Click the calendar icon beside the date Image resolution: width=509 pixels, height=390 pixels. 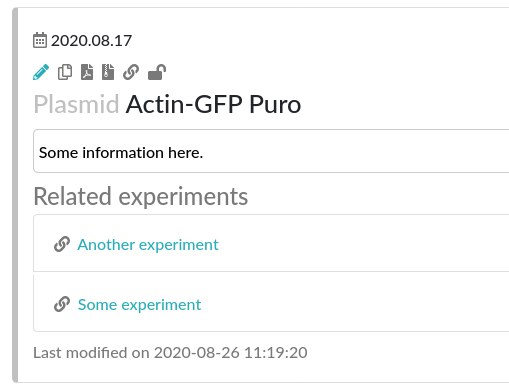(x=40, y=41)
